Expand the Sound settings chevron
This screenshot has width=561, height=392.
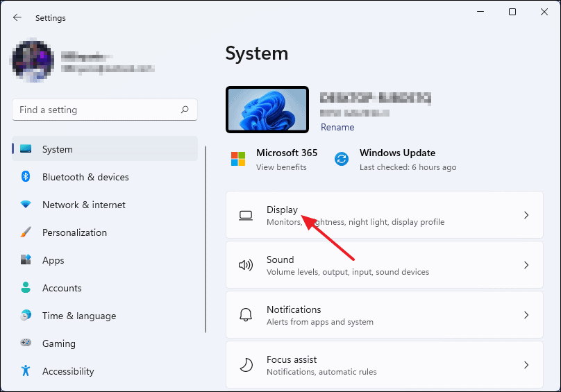coord(526,265)
